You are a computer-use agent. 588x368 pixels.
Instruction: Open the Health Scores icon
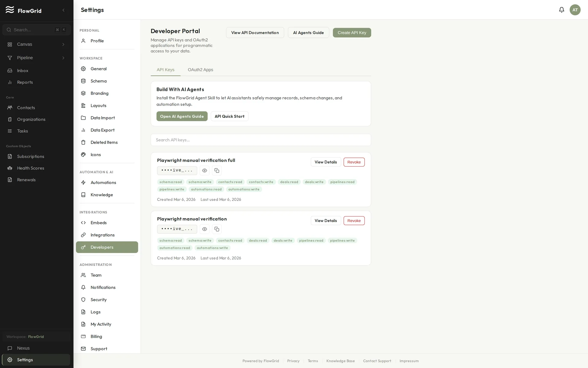pyautogui.click(x=10, y=168)
